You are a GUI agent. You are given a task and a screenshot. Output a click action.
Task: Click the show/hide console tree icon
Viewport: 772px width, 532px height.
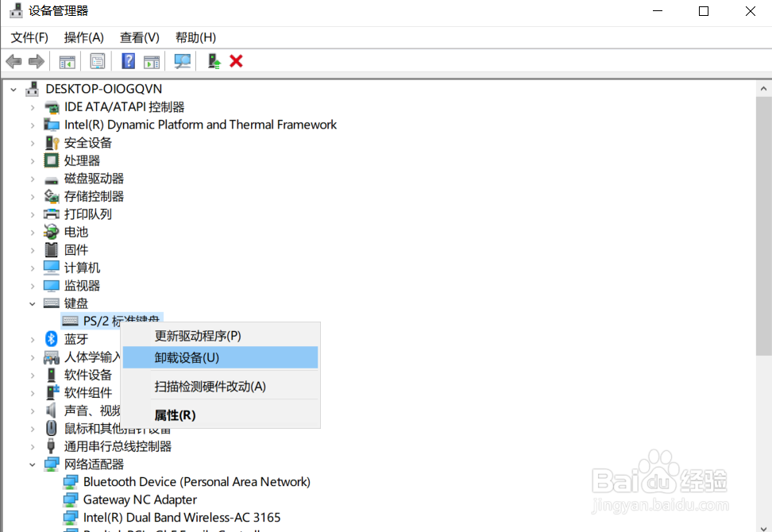click(x=67, y=62)
